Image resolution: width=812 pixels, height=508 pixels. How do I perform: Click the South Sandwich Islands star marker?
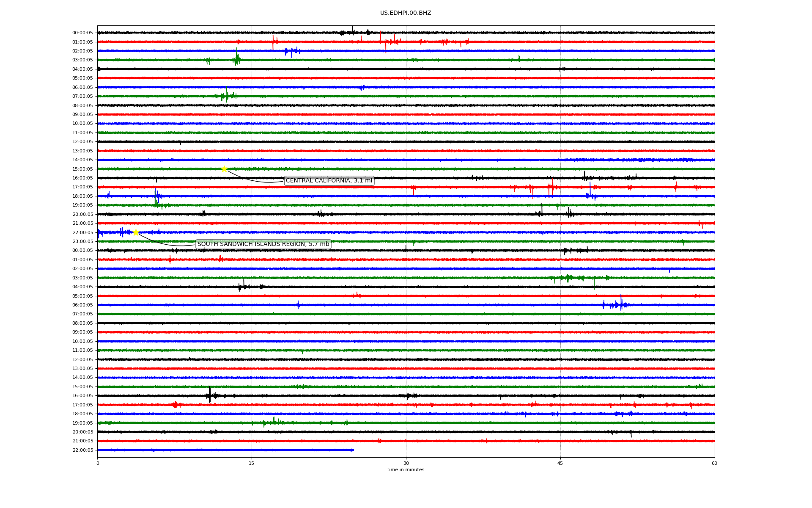(x=136, y=232)
